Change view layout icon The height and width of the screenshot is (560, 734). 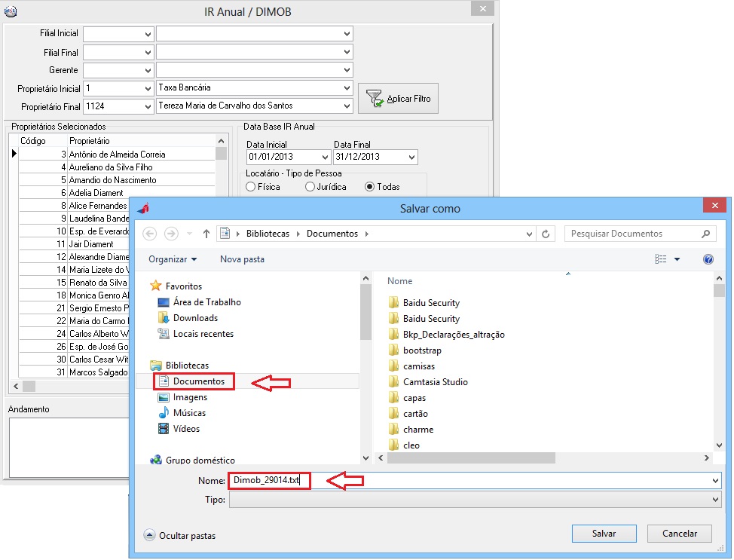(660, 259)
